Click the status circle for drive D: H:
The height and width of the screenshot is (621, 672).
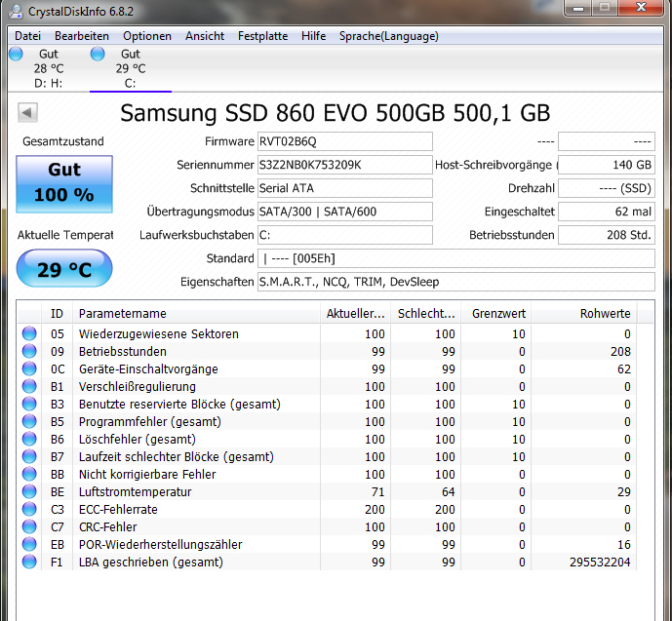pos(16,54)
